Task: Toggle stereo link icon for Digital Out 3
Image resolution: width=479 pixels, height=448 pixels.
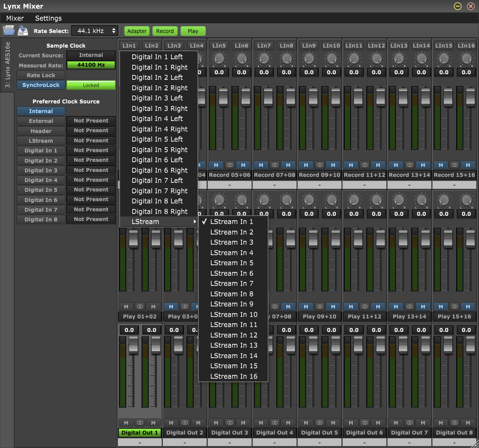Action: click(x=230, y=423)
